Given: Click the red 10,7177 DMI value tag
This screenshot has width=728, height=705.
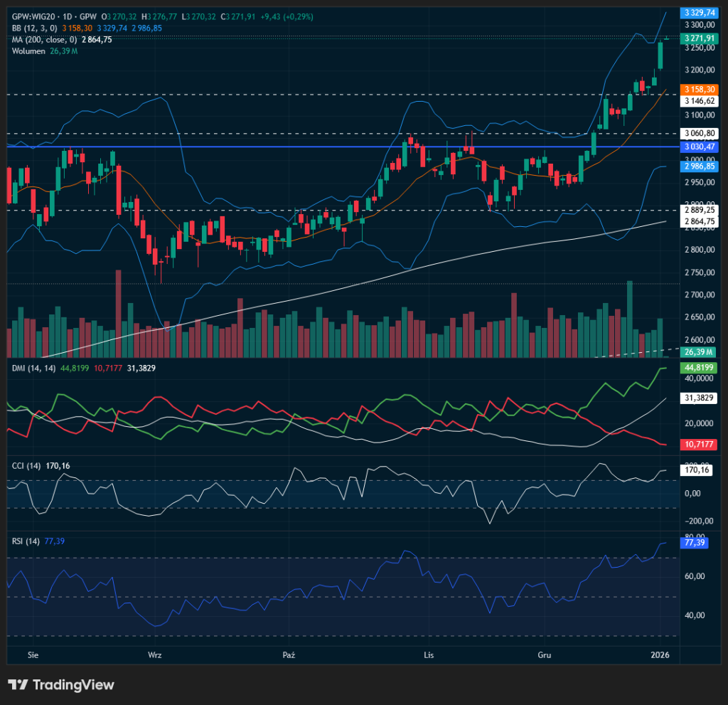Looking at the screenshot, I should (699, 444).
